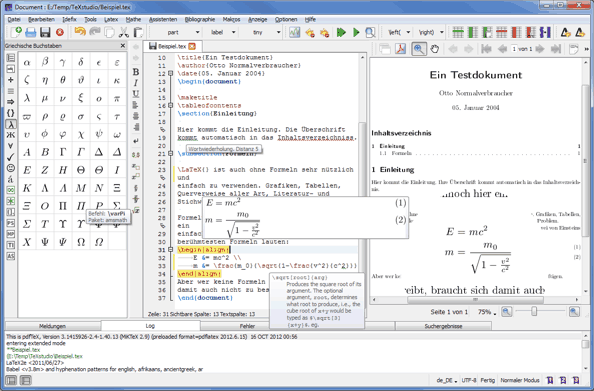Click the undo arrow icon
The image size is (594, 391).
click(80, 32)
